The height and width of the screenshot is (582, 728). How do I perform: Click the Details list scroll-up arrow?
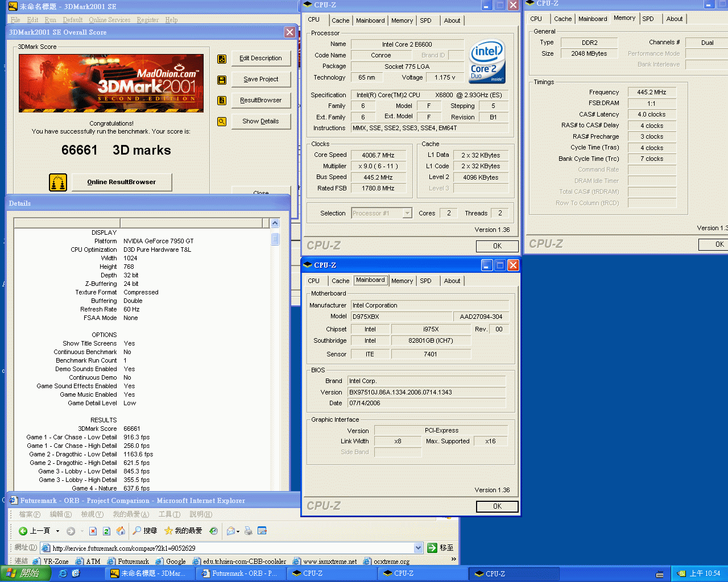tap(275, 223)
